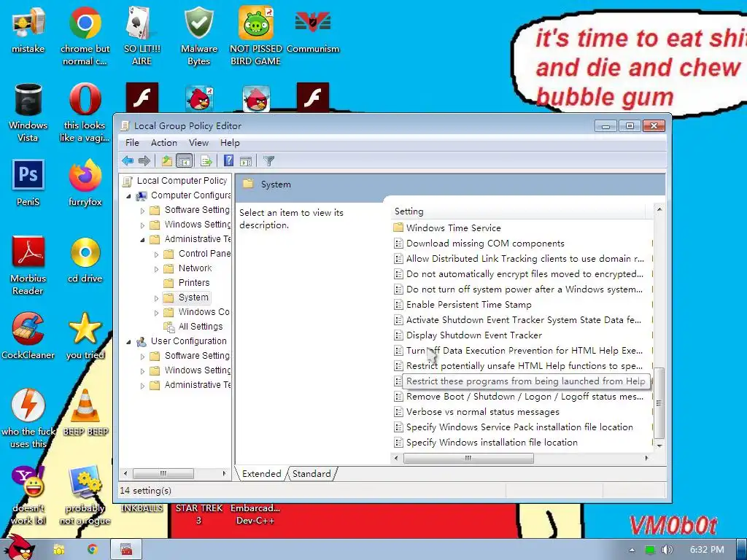Click the Export List toolbar icon
This screenshot has height=560, width=747.
click(x=206, y=161)
